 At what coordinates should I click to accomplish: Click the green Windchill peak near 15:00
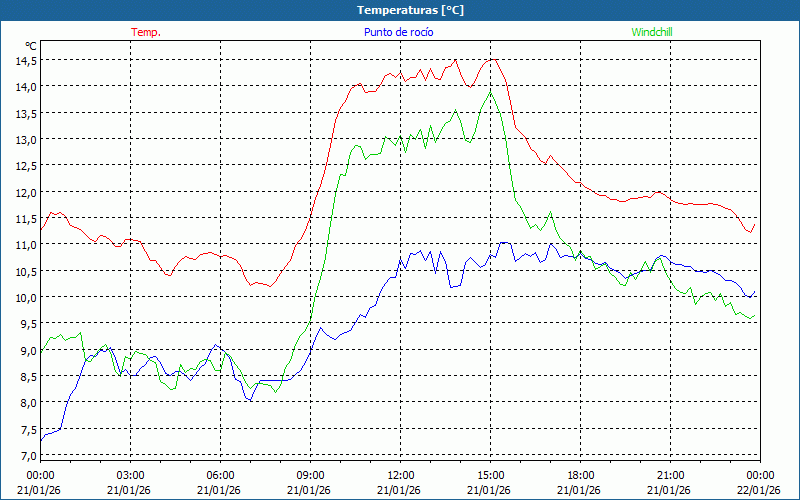490,91
